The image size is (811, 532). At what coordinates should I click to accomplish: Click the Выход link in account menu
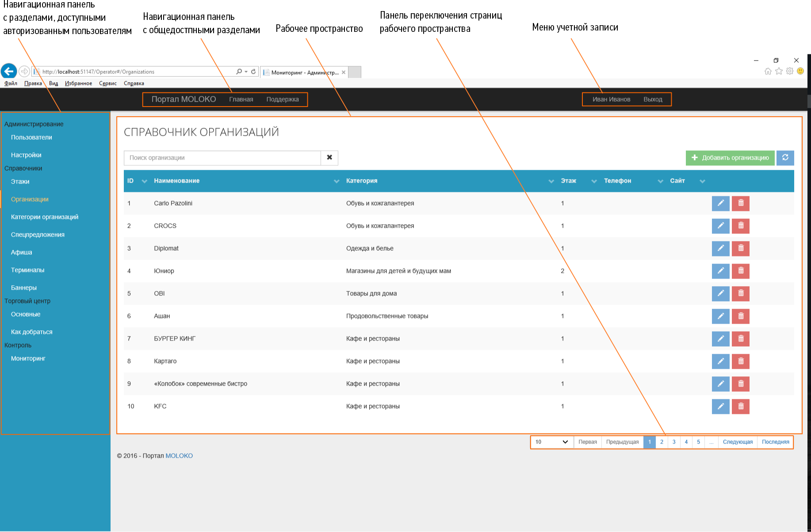tap(653, 100)
